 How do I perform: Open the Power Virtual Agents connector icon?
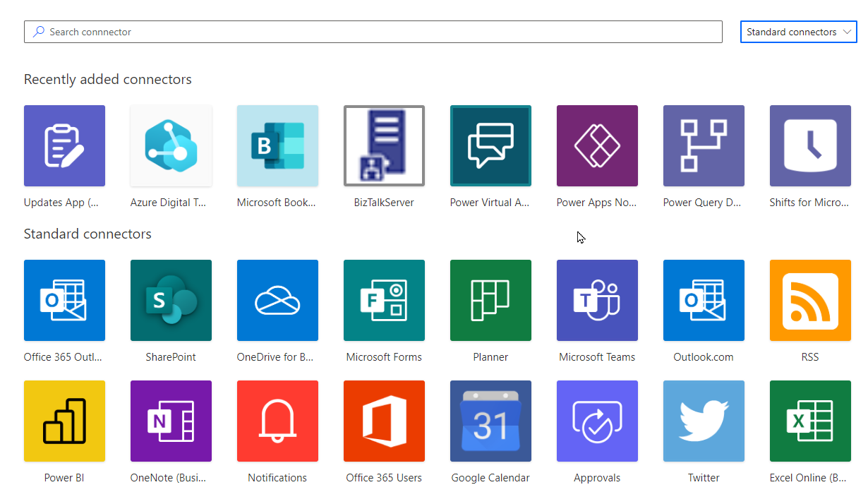tap(490, 145)
